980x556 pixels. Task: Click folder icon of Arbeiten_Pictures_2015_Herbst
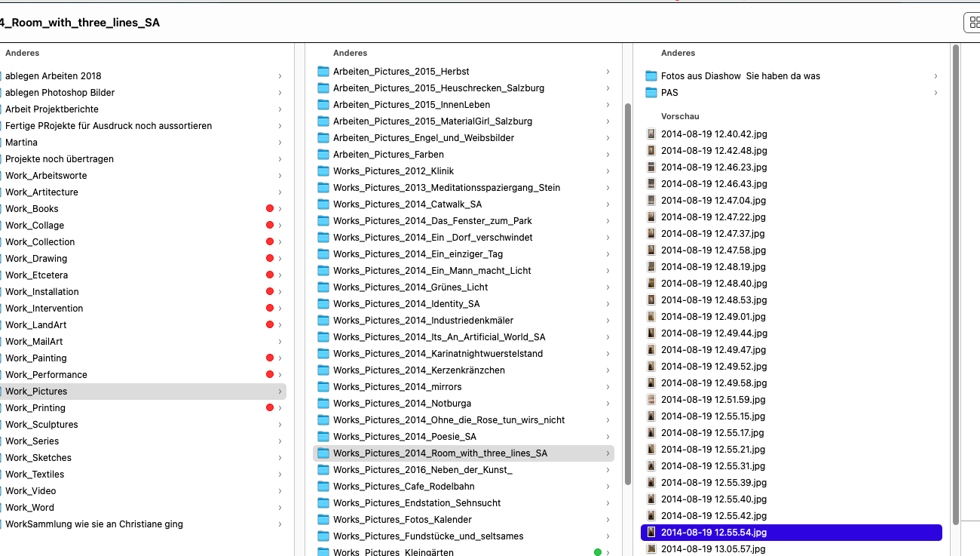point(323,71)
